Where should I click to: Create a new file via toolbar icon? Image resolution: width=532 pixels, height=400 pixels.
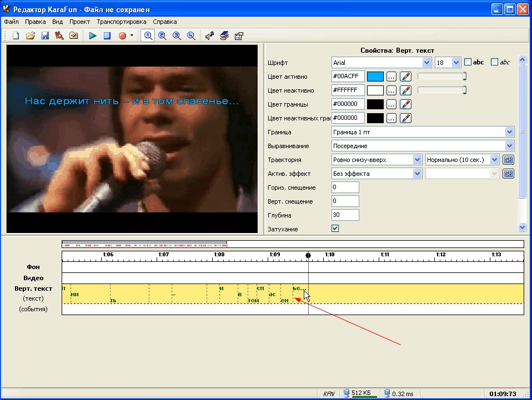pos(16,36)
